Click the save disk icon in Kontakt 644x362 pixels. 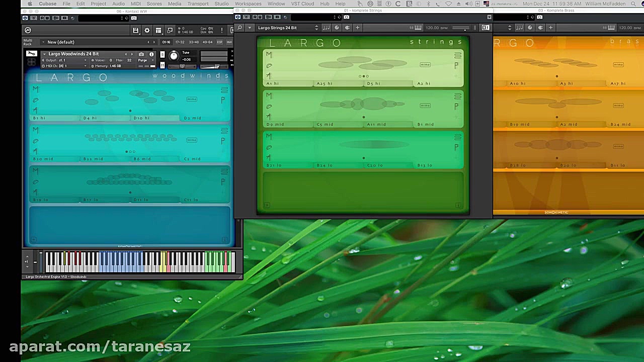point(135,31)
